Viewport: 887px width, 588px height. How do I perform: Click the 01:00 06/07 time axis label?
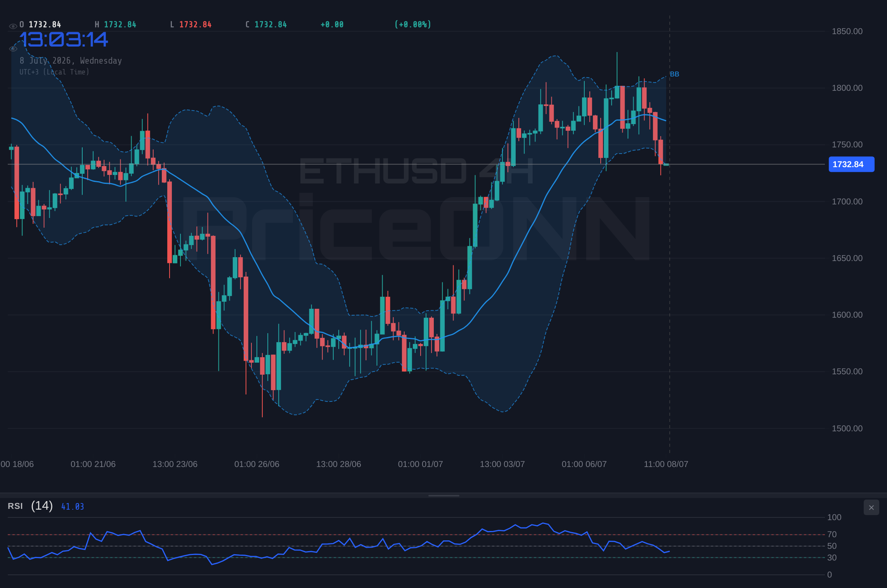pos(584,464)
